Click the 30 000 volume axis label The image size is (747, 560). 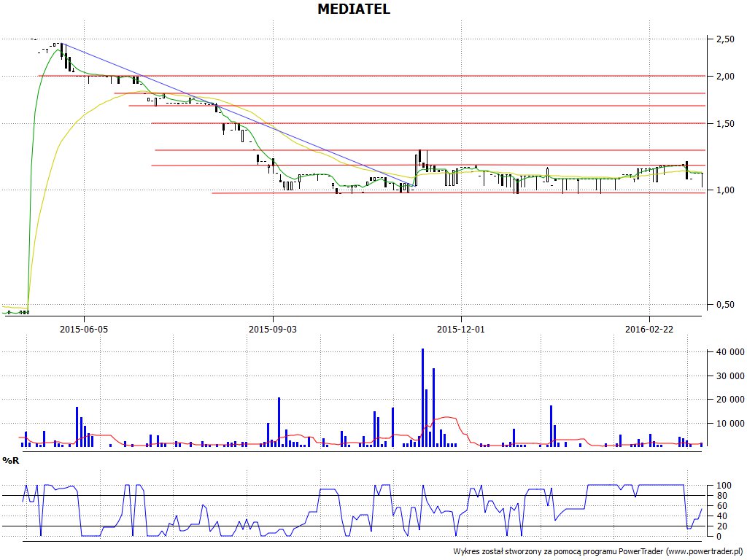[x=729, y=376]
